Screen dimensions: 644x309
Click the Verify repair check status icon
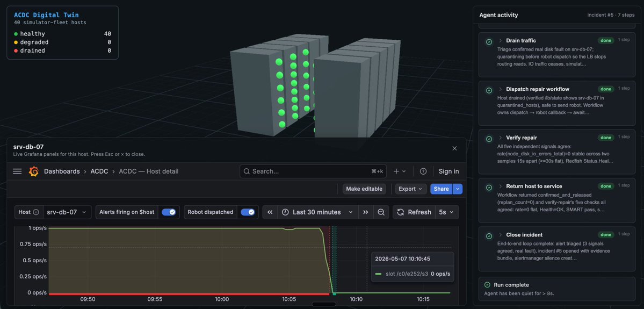pyautogui.click(x=489, y=139)
